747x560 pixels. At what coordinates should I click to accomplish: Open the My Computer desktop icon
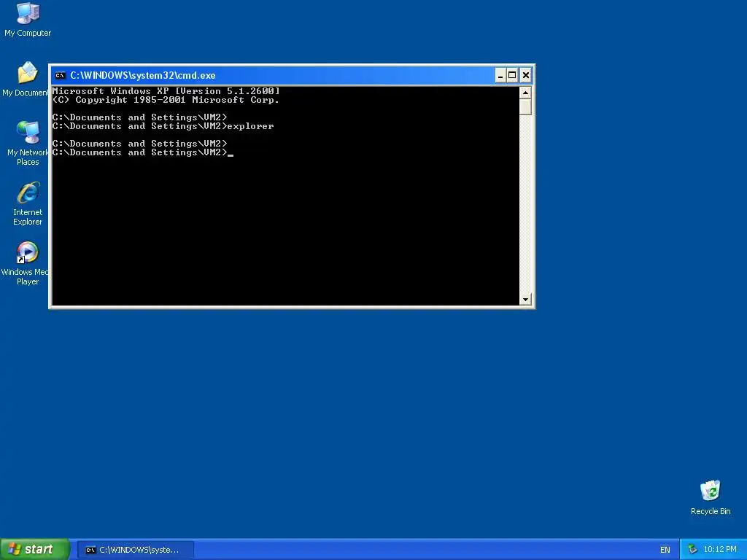(28, 20)
